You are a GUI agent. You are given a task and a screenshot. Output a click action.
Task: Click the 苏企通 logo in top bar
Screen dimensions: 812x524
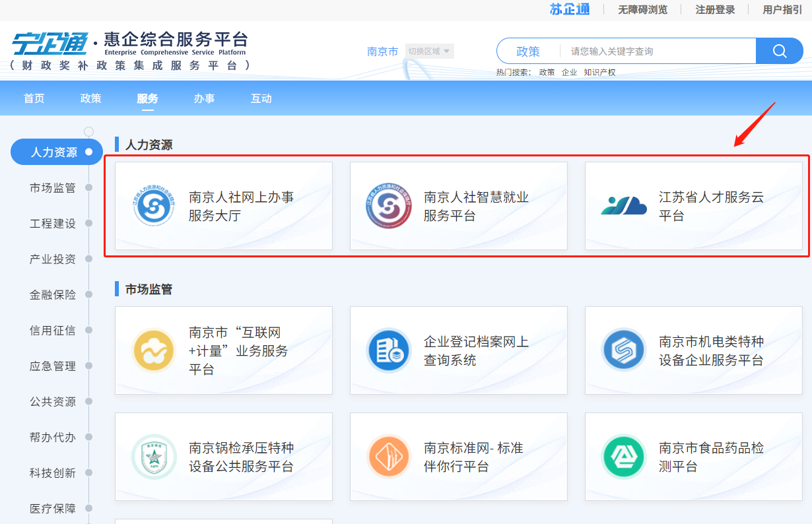click(571, 9)
